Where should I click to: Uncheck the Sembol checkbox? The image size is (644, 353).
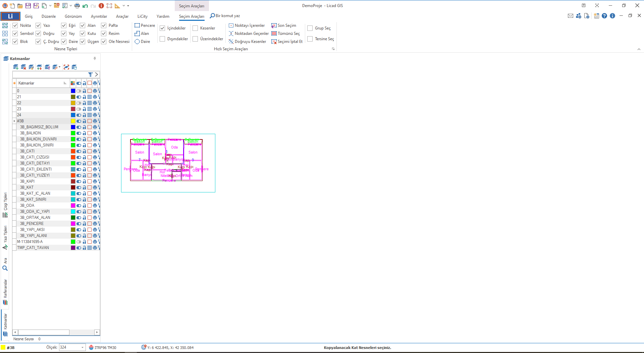[15, 34]
